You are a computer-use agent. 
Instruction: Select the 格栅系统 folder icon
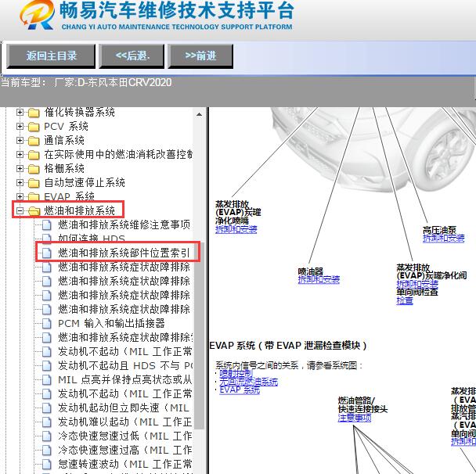34,169
